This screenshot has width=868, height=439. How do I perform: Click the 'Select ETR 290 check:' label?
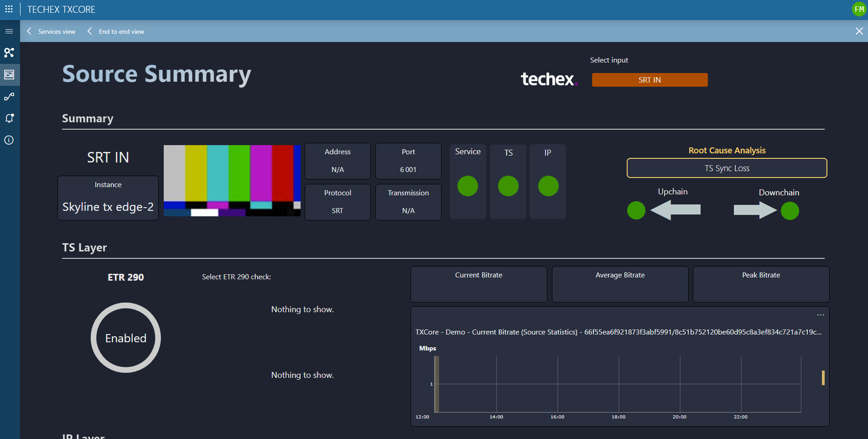tap(236, 277)
